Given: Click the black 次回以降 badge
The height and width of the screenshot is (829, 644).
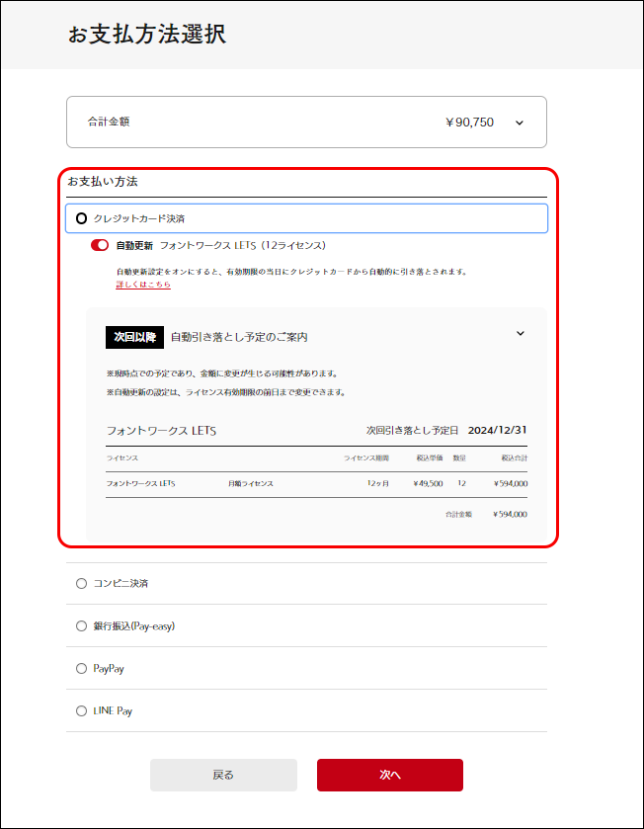Looking at the screenshot, I should [134, 337].
